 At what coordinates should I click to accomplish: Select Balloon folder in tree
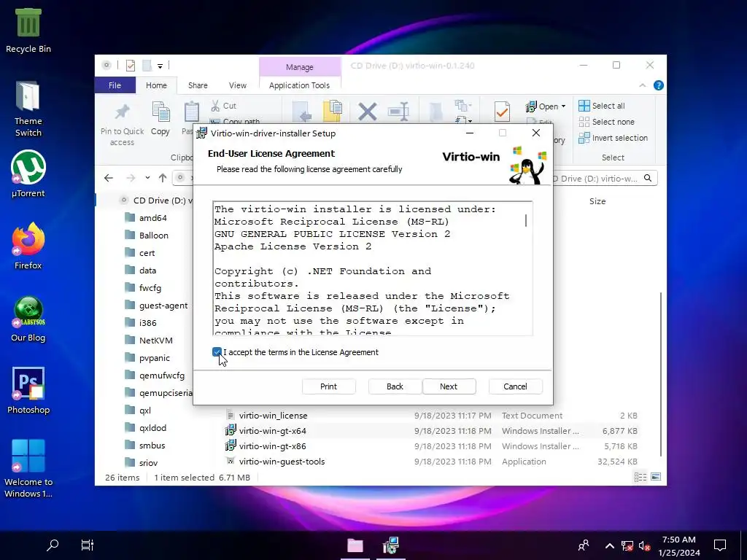point(147,236)
